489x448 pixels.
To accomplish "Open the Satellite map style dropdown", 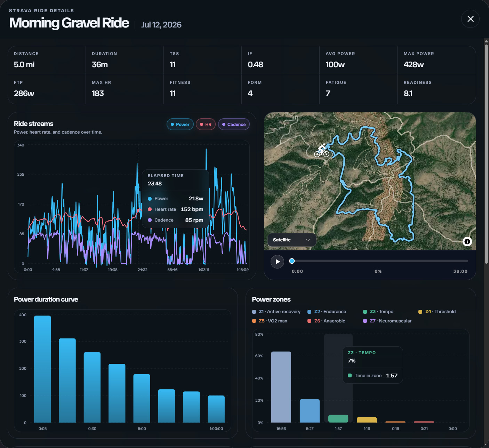I will tap(291, 240).
